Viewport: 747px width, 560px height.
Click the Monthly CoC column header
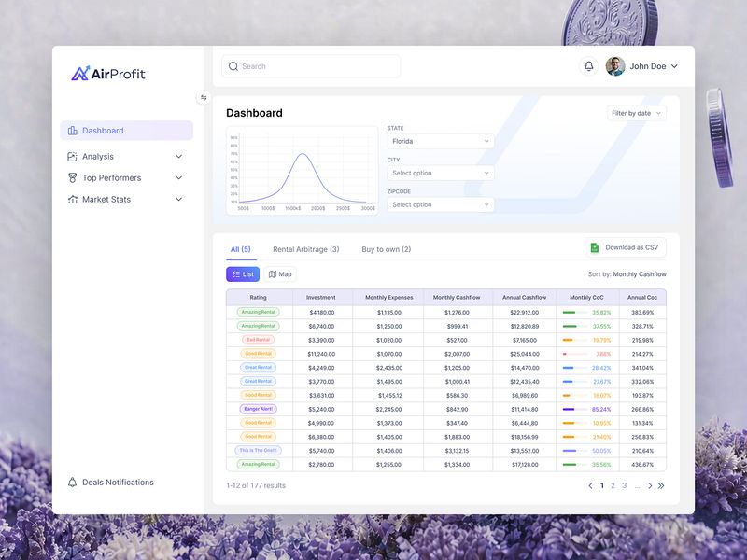click(x=587, y=298)
